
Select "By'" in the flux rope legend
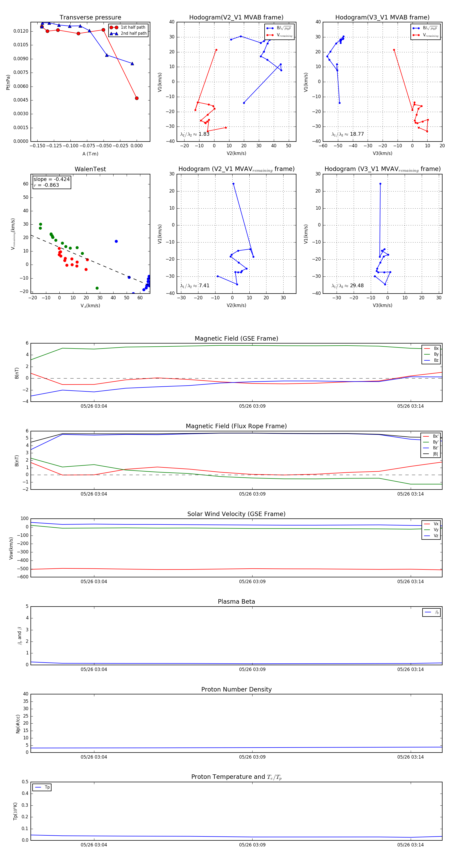pos(431,442)
